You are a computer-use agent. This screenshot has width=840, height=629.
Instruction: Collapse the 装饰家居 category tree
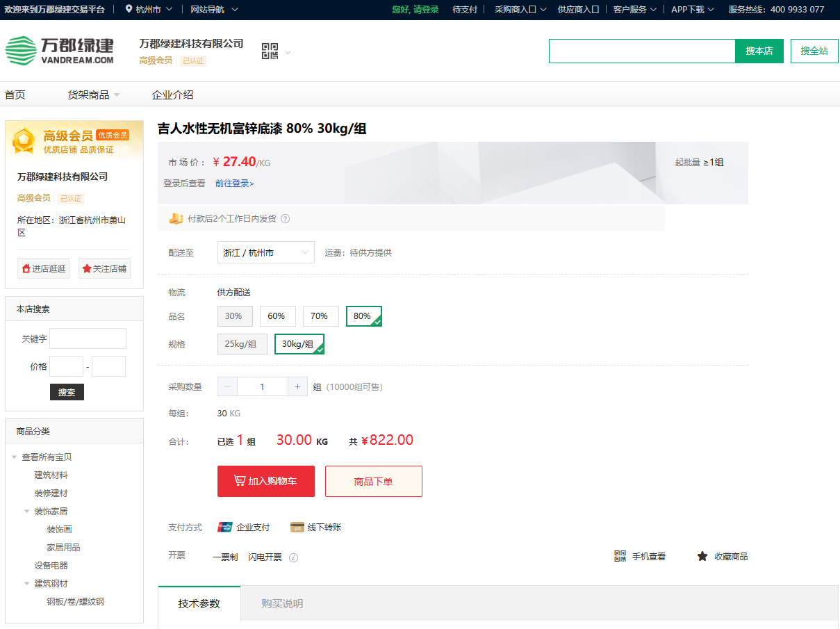coord(27,511)
